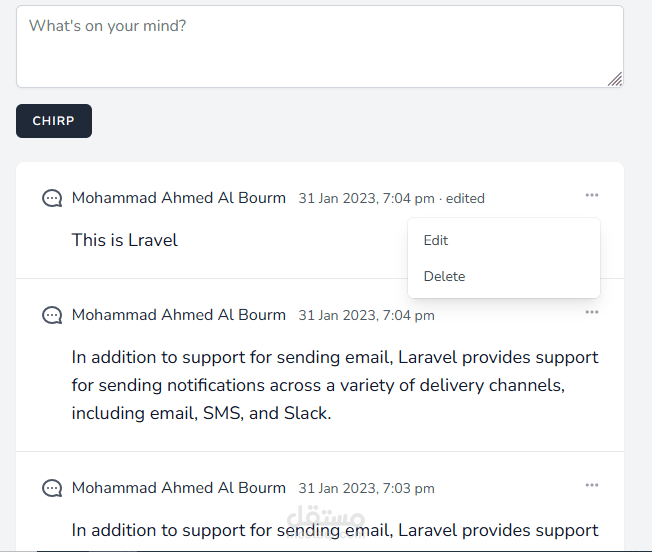Viewport: 652px width, 552px height.
Task: Open the ellipsis menu on the 7:03 pm chirp
Action: (592, 485)
